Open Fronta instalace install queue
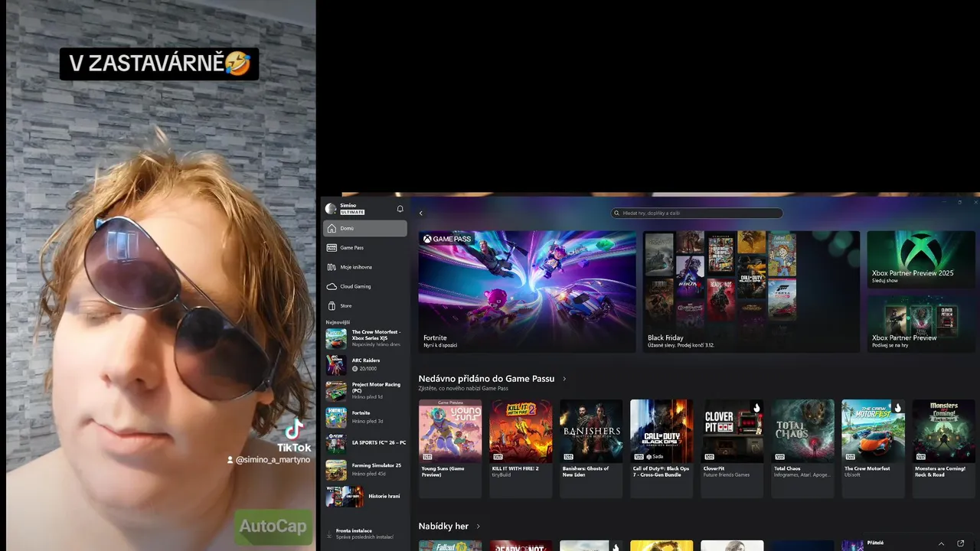 [x=365, y=533]
